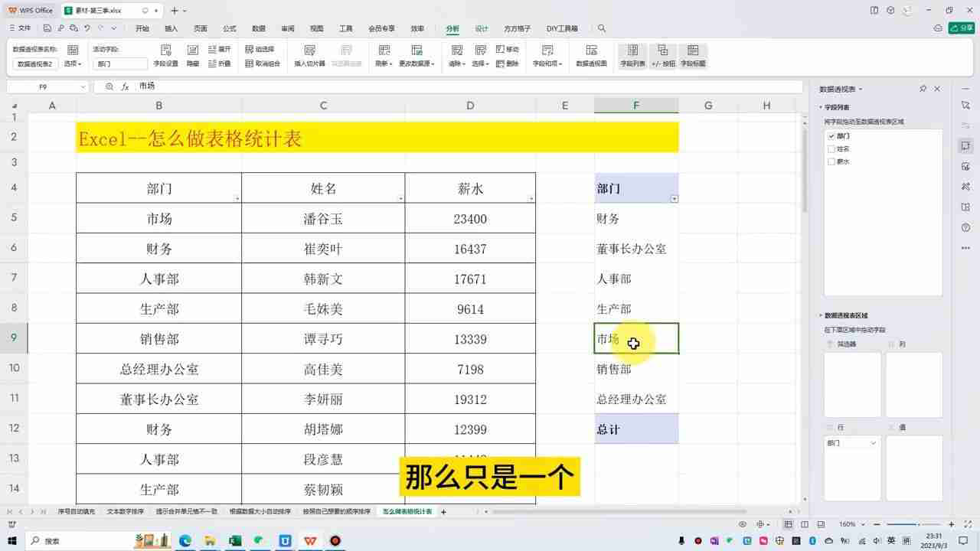Switch to the 设计 ribbon tab
The height and width of the screenshot is (551, 980).
click(482, 28)
